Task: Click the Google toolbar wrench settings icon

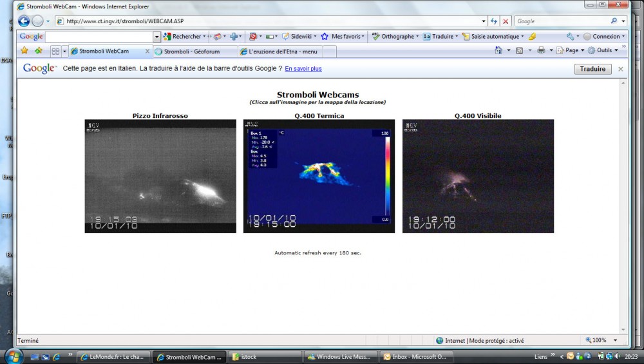Action: 570,37
